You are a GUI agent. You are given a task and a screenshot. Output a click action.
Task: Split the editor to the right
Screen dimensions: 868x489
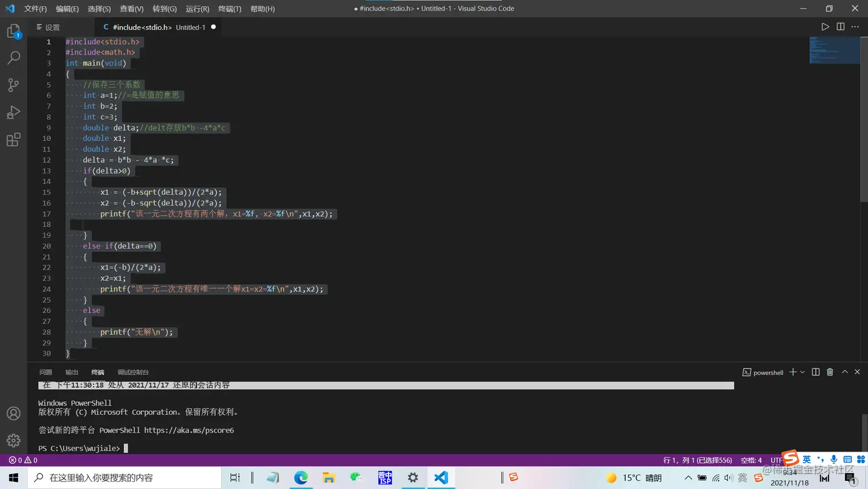[840, 27]
